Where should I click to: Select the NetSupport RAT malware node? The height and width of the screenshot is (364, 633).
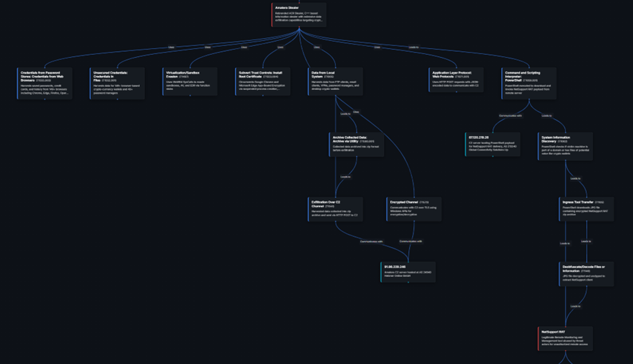point(567,336)
